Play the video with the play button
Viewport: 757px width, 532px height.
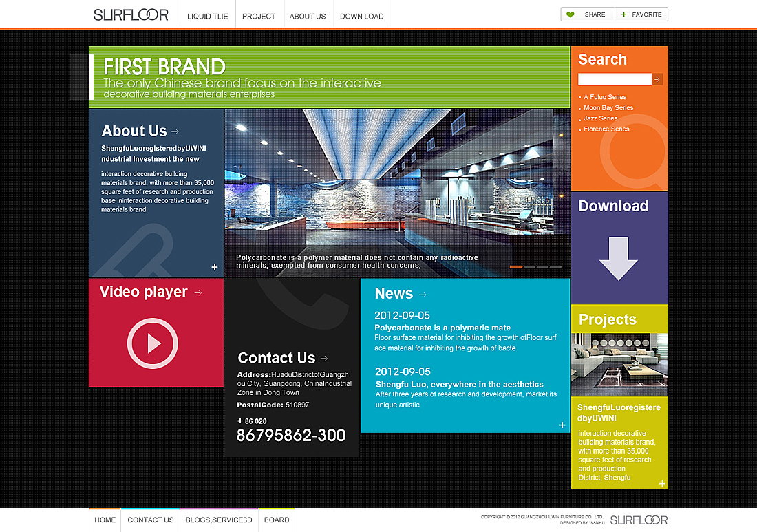[153, 343]
